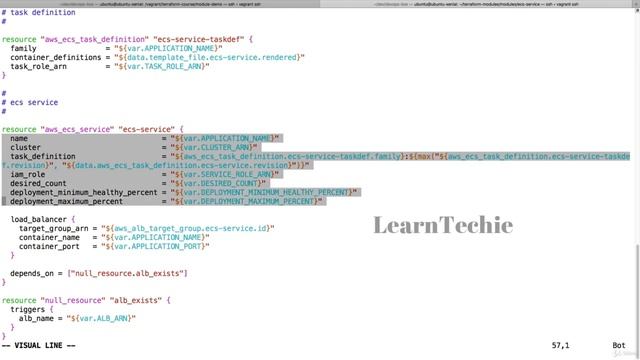Screen dimensions: 640x360
Task: Click the "aws_ecs_service" resource type string
Action: (x=78, y=129)
